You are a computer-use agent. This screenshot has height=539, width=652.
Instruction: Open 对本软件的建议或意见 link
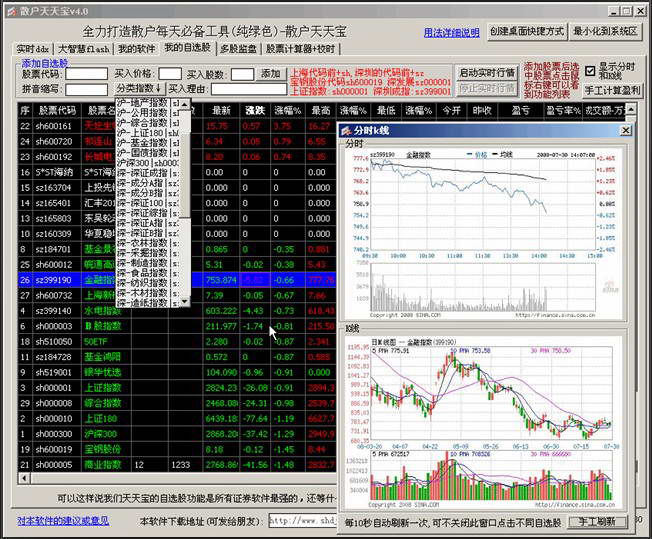[63, 521]
